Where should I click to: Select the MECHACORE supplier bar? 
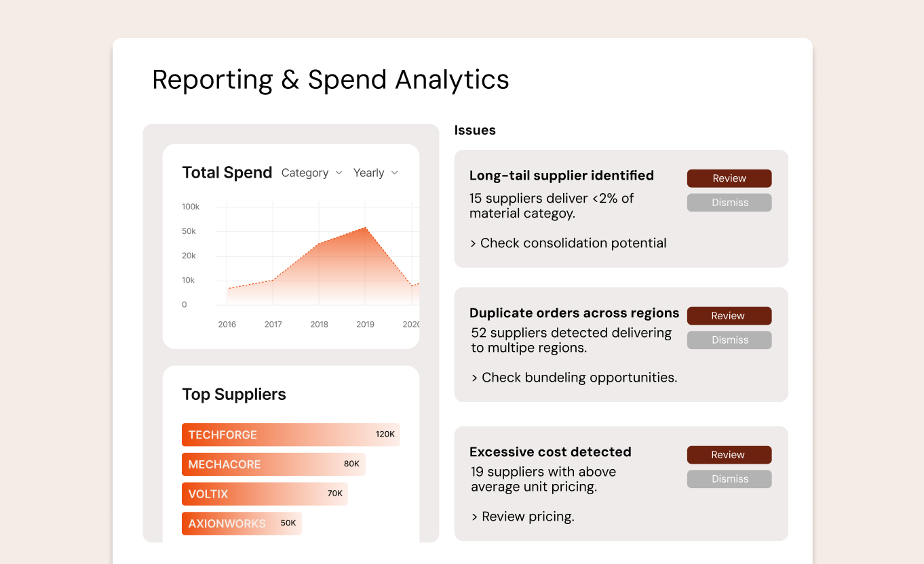pyautogui.click(x=273, y=464)
